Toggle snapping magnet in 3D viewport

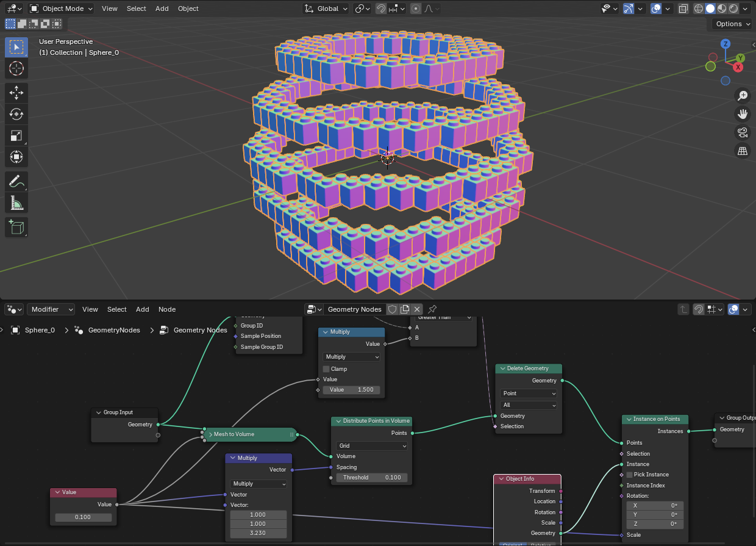[381, 9]
